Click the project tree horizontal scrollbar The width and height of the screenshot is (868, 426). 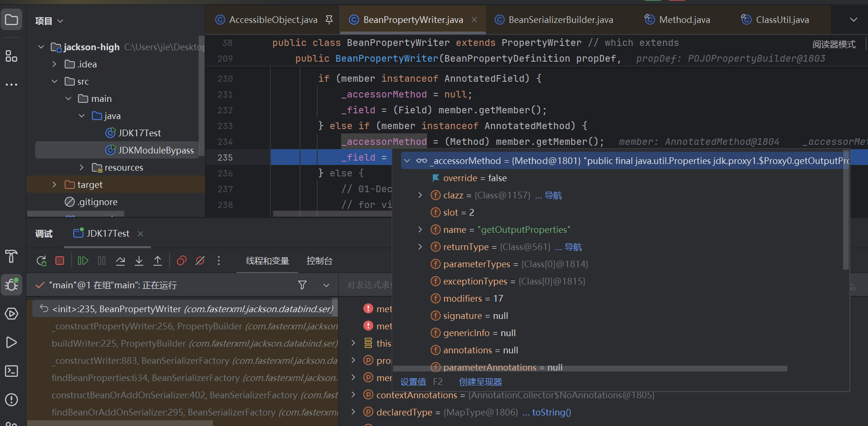coord(75,214)
